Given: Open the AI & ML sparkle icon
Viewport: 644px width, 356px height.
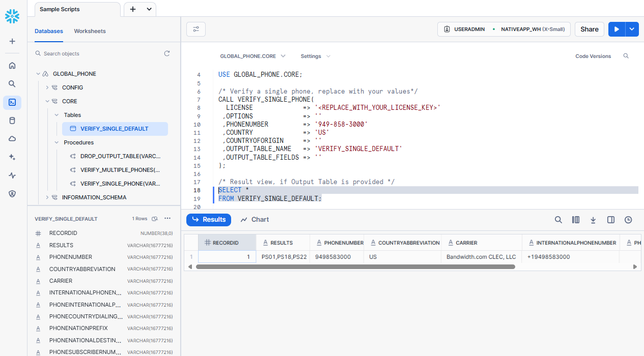Looking at the screenshot, I should pyautogui.click(x=12, y=157).
